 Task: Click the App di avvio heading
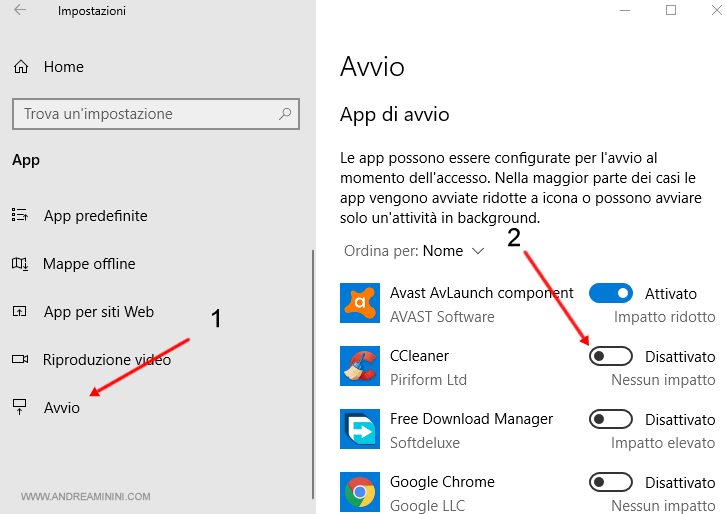[394, 115]
